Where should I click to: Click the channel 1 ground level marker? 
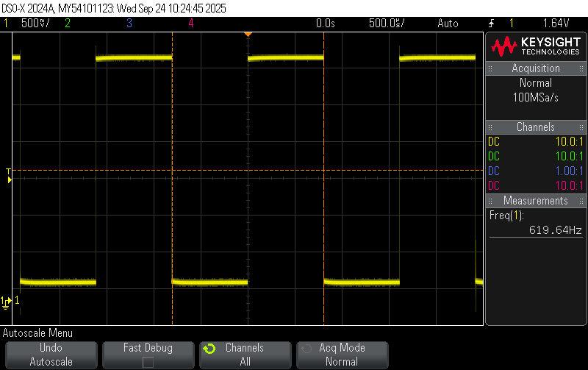click(x=7, y=301)
